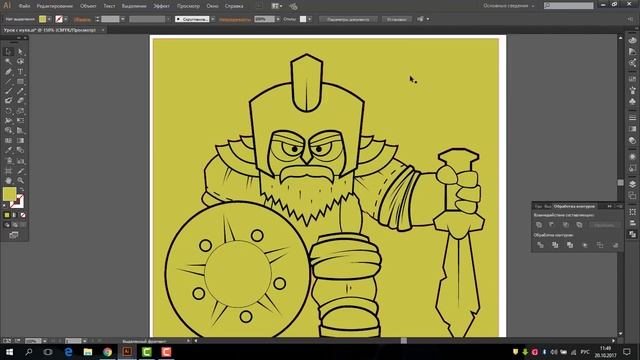Open the Appearance panel icon in right dock
Viewport: 640px width, 360px height.
point(632,157)
